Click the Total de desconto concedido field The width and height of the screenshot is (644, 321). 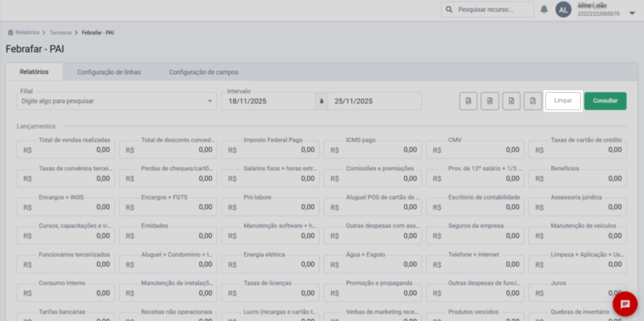(168, 150)
